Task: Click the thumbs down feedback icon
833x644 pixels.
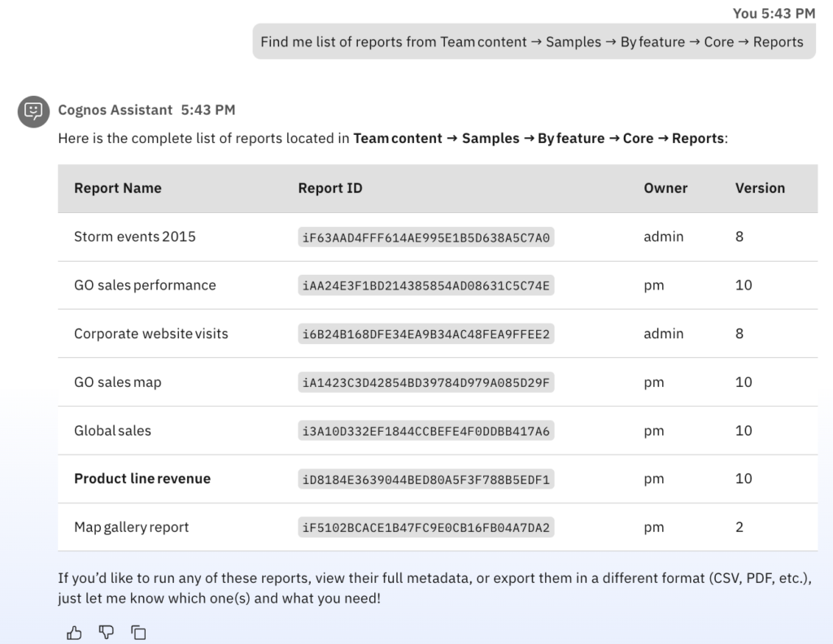Action: (x=107, y=632)
